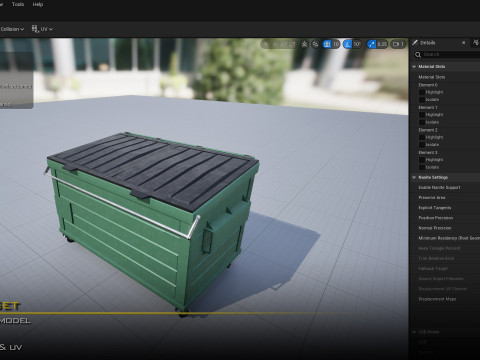Collapse the Nanite Settings section
Viewport: 480px width, 360px height.
tap(414, 177)
